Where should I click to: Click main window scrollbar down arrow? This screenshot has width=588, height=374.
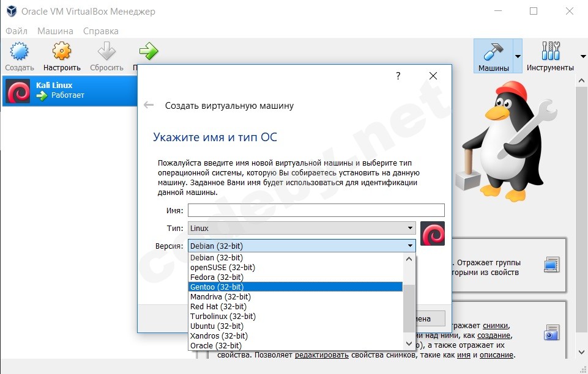[582, 352]
